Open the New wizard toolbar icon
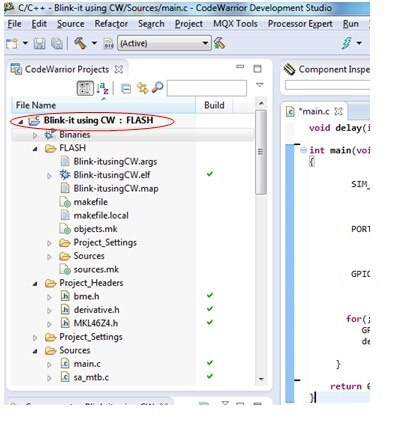Image resolution: width=394 pixels, height=425 pixels. [12, 43]
